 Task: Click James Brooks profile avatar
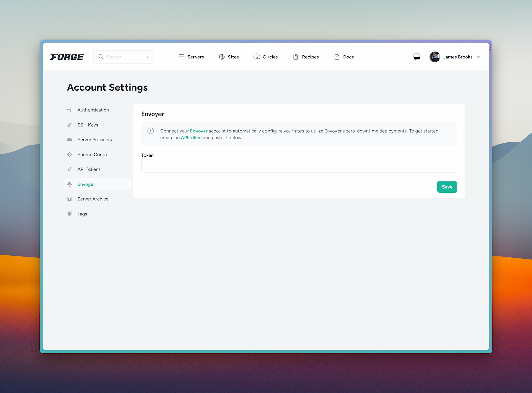tap(435, 57)
